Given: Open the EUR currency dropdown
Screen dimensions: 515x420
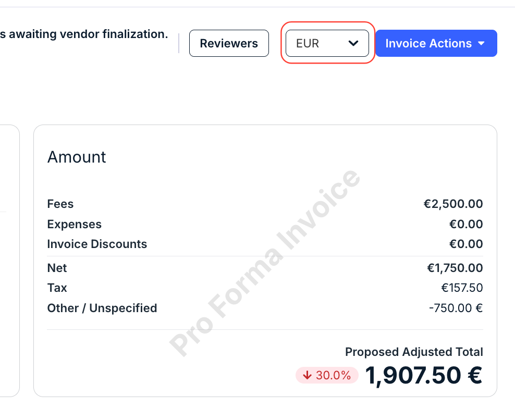Looking at the screenshot, I should pyautogui.click(x=327, y=43).
